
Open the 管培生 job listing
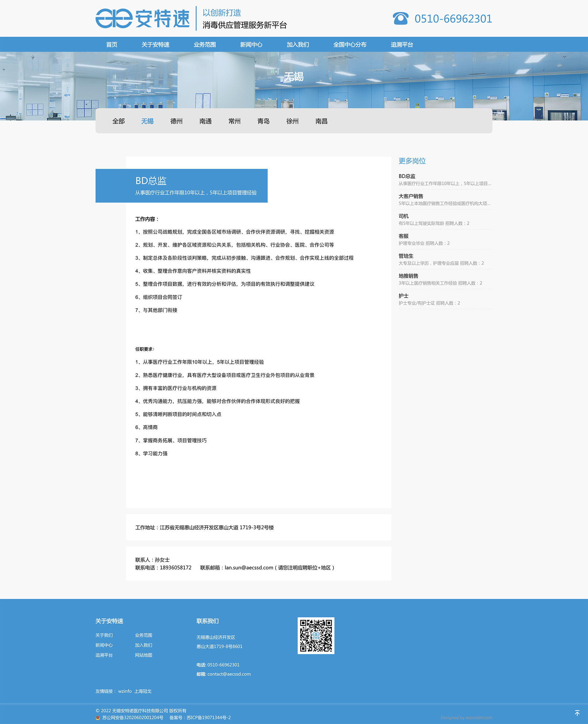[406, 256]
